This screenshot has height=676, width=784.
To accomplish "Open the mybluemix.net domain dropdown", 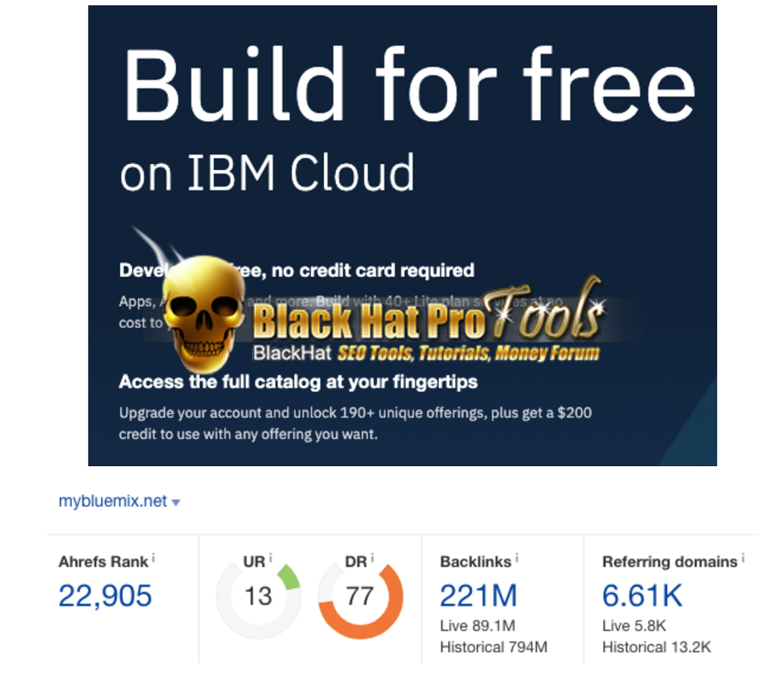I will pyautogui.click(x=119, y=501).
